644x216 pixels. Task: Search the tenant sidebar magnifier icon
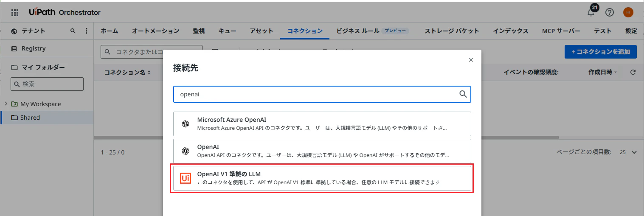(x=73, y=31)
